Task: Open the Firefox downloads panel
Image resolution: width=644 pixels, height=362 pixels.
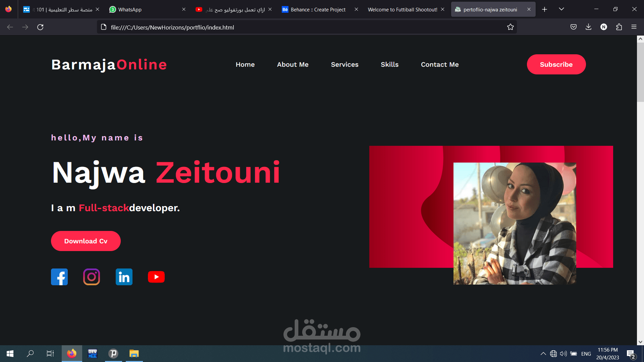Action: tap(588, 27)
